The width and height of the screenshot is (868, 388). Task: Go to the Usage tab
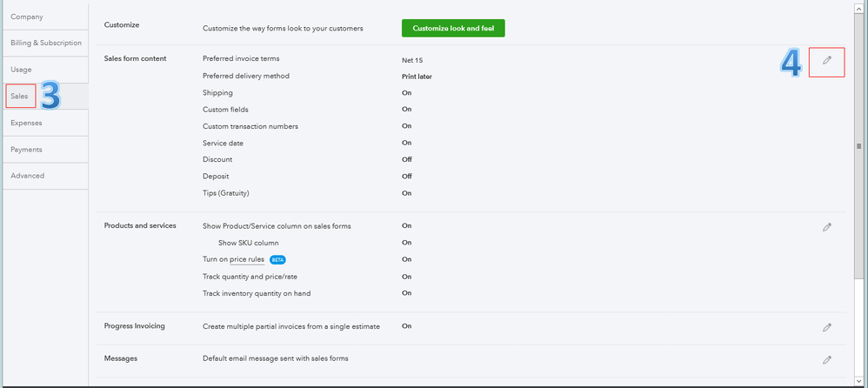click(21, 69)
